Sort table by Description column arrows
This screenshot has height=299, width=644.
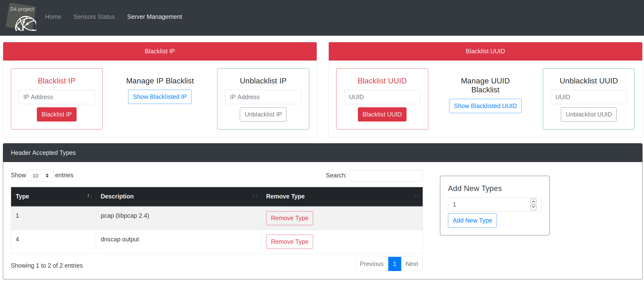click(255, 196)
